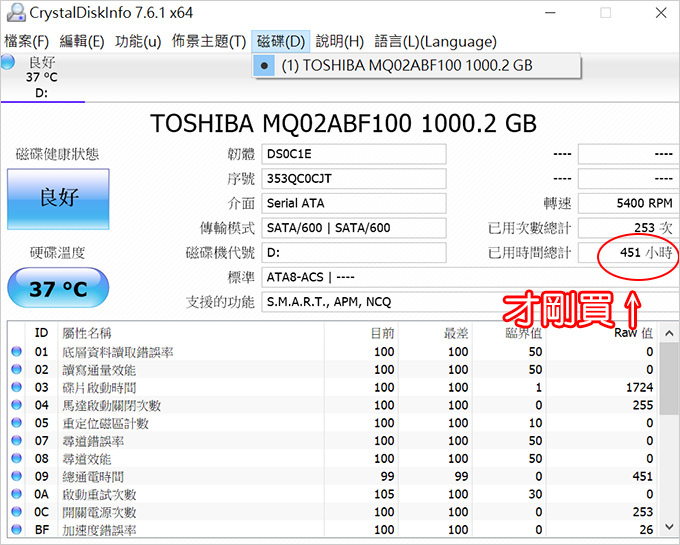
Task: Click status orb for attribute 01
Action: [16, 352]
